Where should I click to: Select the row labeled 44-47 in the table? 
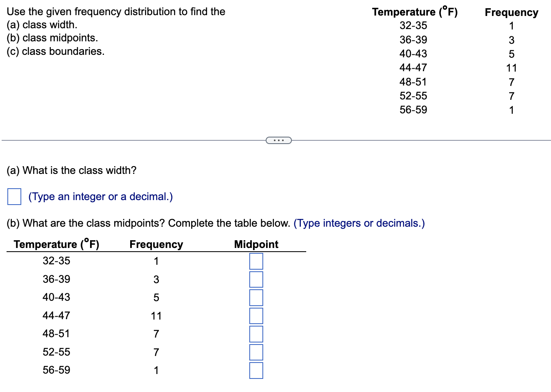point(56,315)
